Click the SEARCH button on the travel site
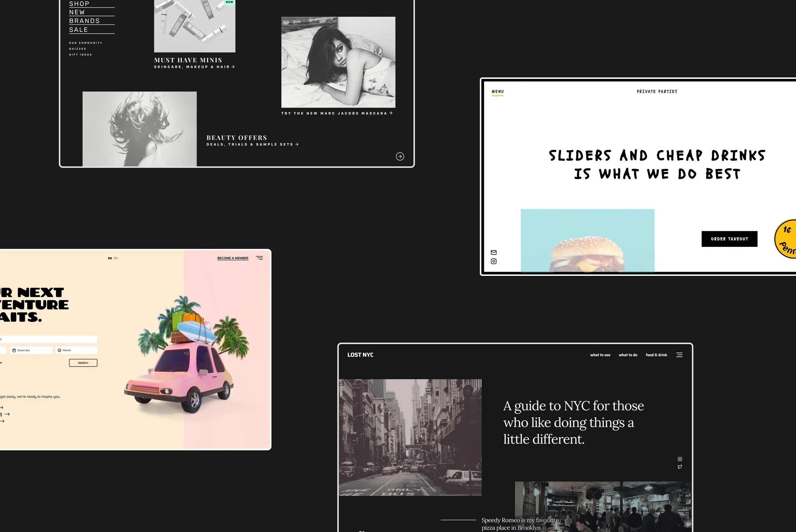The height and width of the screenshot is (532, 796). [83, 363]
